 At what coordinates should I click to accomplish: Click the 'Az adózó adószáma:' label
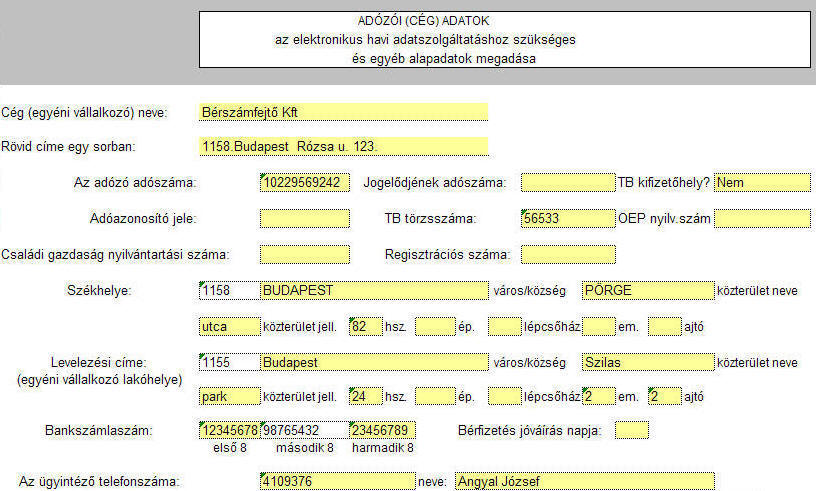(135, 183)
